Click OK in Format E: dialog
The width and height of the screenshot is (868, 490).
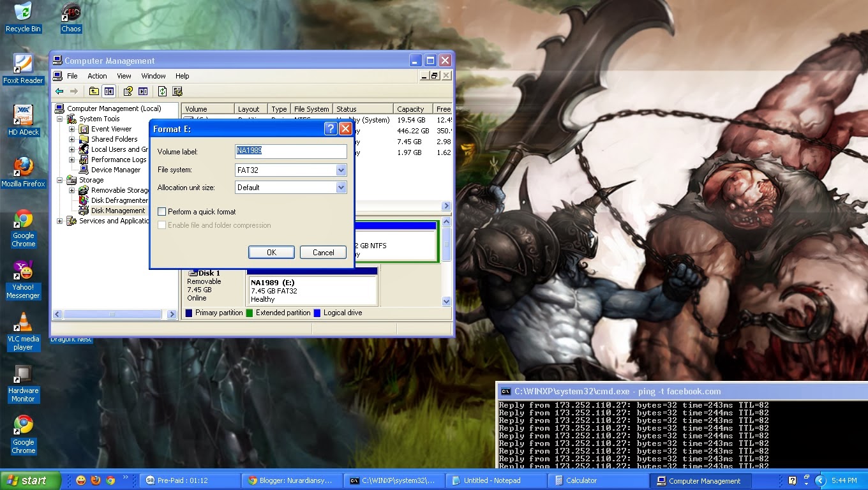[271, 252]
